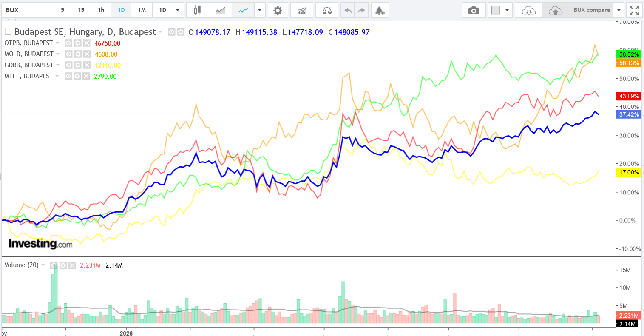Click the orange 58.13% price label

pyautogui.click(x=629, y=63)
